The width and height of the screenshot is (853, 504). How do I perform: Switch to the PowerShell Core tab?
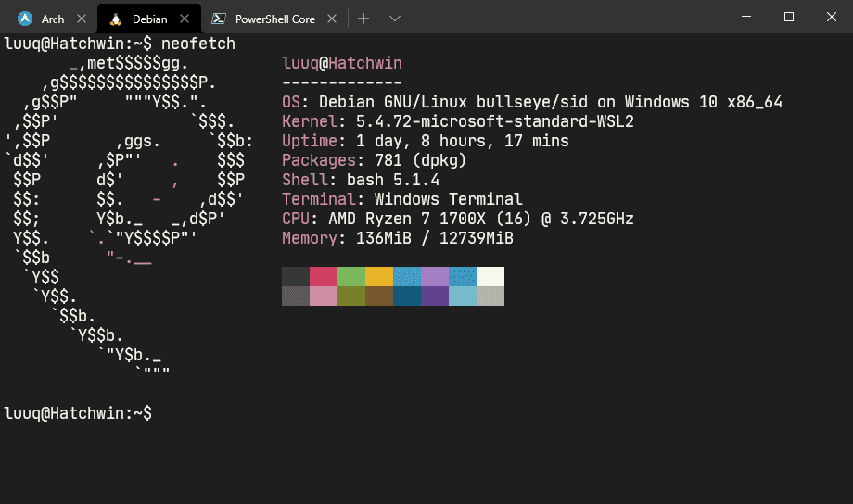point(274,19)
